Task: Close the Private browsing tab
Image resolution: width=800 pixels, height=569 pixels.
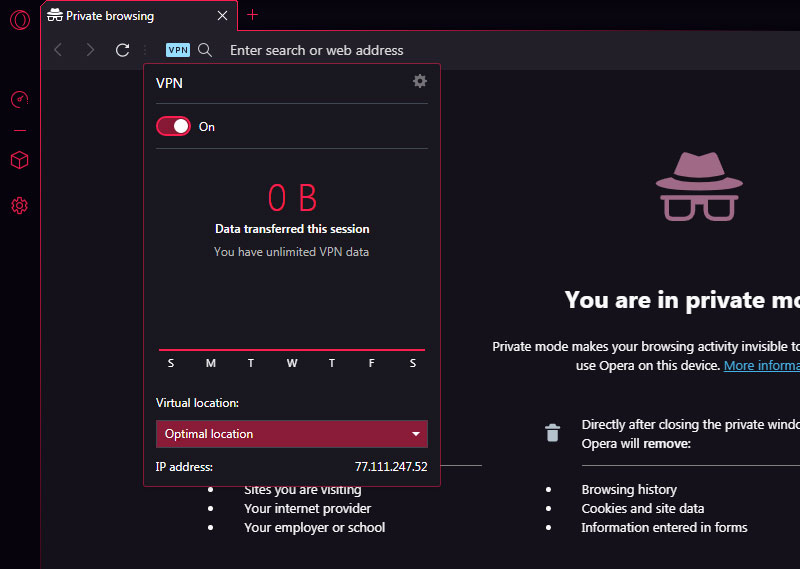Action: [x=222, y=16]
